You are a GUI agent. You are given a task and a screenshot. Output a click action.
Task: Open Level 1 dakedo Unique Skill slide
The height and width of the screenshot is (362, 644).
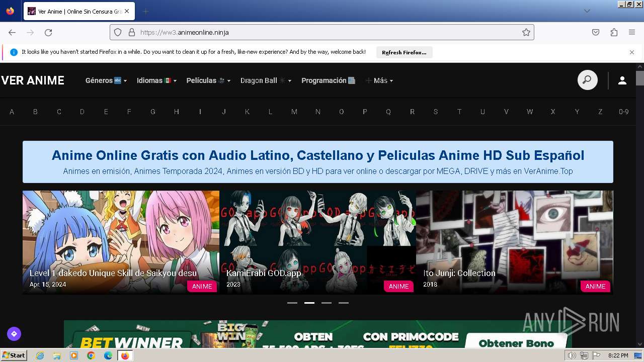coord(121,242)
